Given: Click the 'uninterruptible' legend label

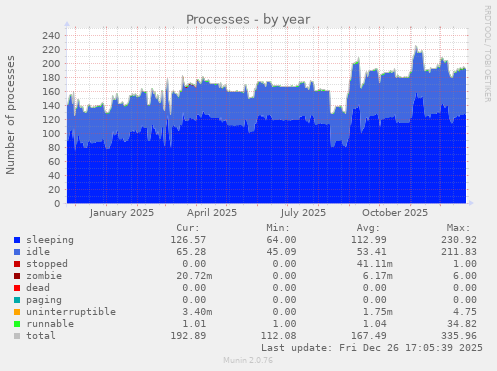Looking at the screenshot, I should [71, 312].
